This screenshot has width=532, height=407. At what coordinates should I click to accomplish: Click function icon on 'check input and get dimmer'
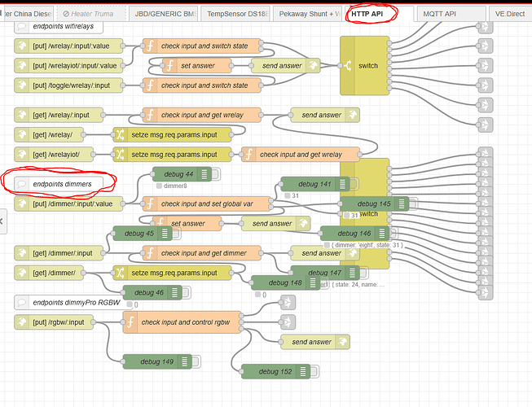pos(151,253)
